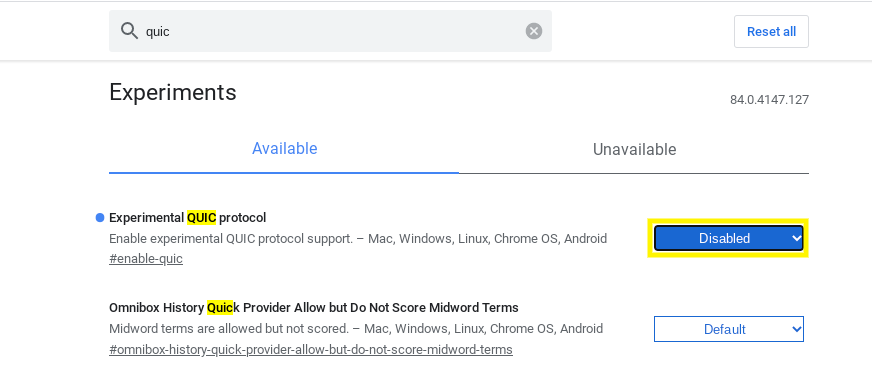Open the #omnibox-history-quick-provider-allow-but-do-not-score-midword-terms link

[x=311, y=350]
